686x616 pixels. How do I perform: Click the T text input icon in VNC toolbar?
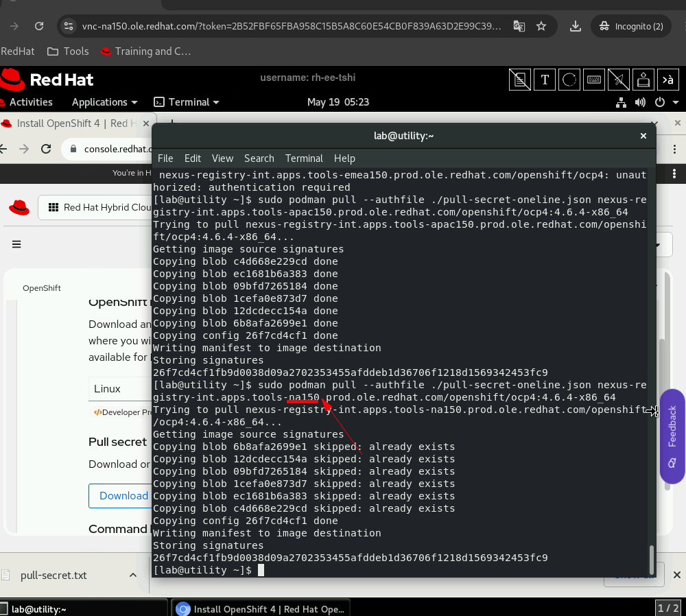[x=545, y=80]
